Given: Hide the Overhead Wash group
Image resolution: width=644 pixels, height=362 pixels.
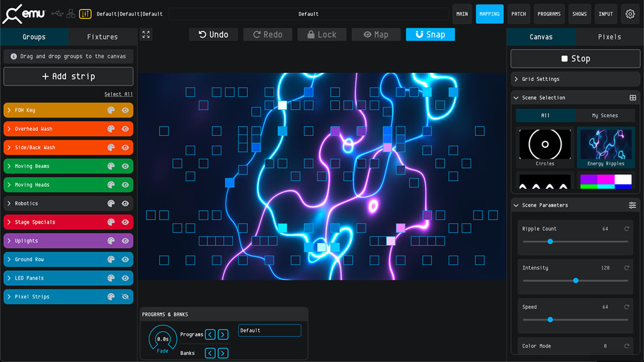Looking at the screenshot, I should click(x=125, y=129).
